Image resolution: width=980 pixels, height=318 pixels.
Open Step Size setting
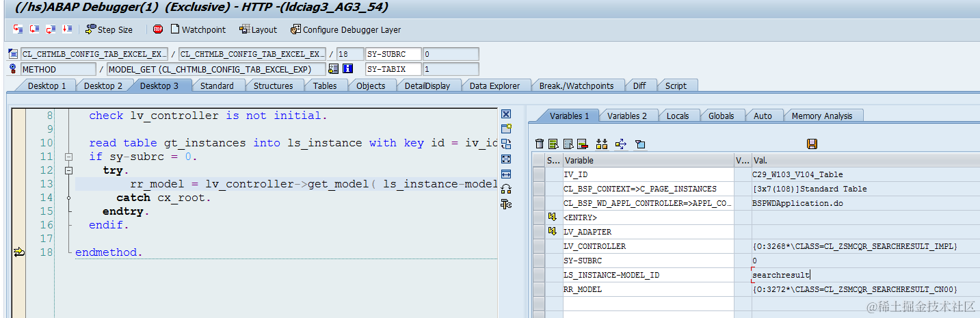[109, 29]
